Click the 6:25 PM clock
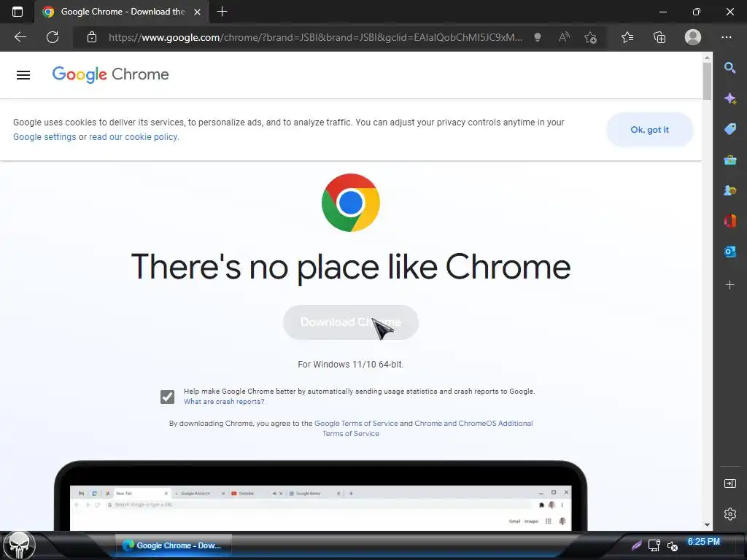Viewport: 747px width, 560px height. (x=704, y=542)
